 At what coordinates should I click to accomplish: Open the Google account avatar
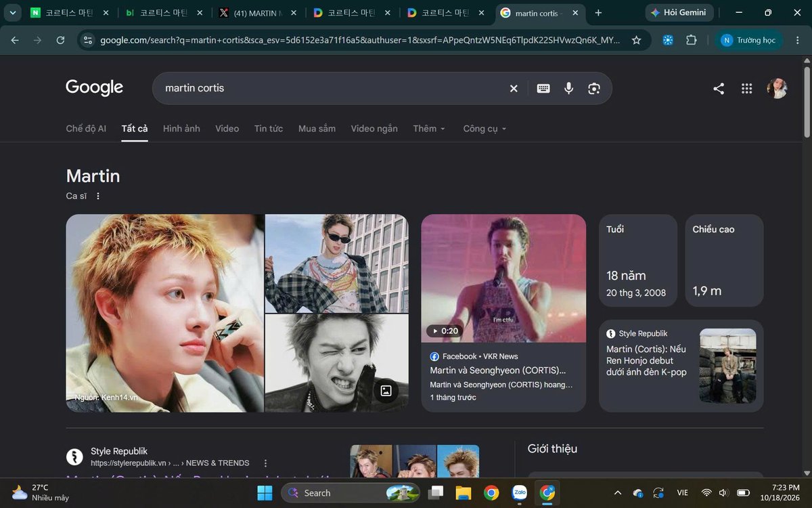click(777, 89)
